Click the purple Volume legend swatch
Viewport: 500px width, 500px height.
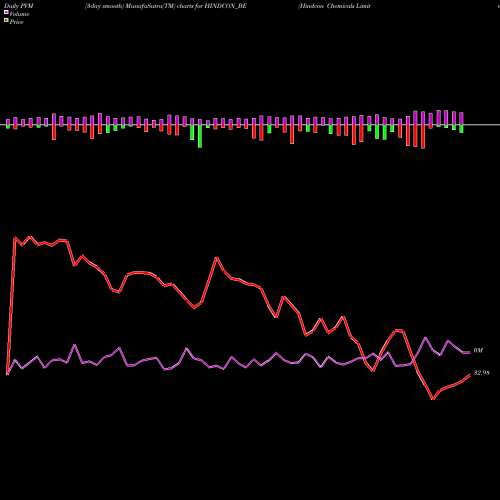(x=6, y=12)
